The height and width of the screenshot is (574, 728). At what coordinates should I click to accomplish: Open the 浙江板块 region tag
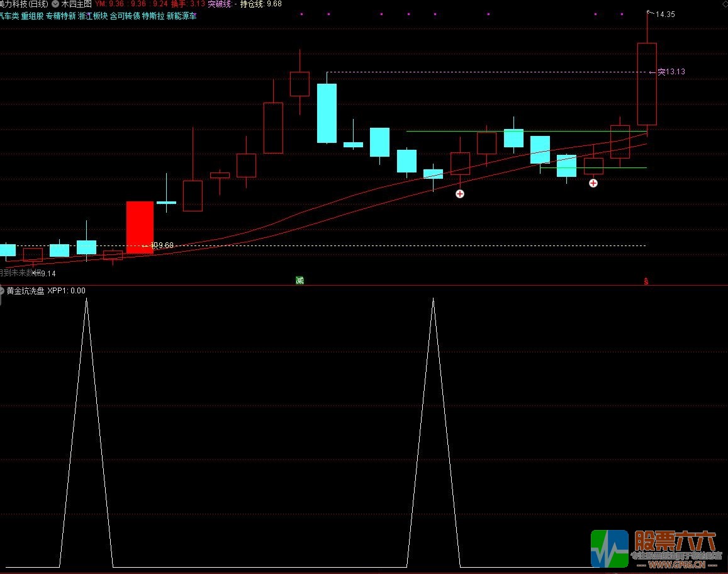click(x=93, y=16)
